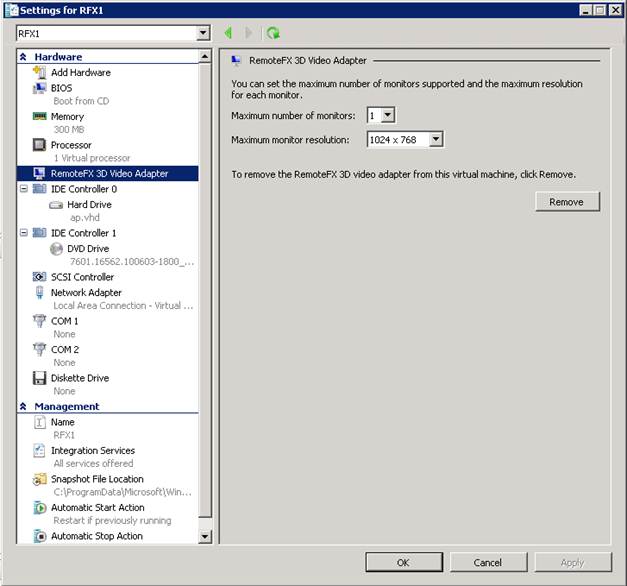Select the Diskette Drive item
627x586 pixels.
[x=80, y=378]
